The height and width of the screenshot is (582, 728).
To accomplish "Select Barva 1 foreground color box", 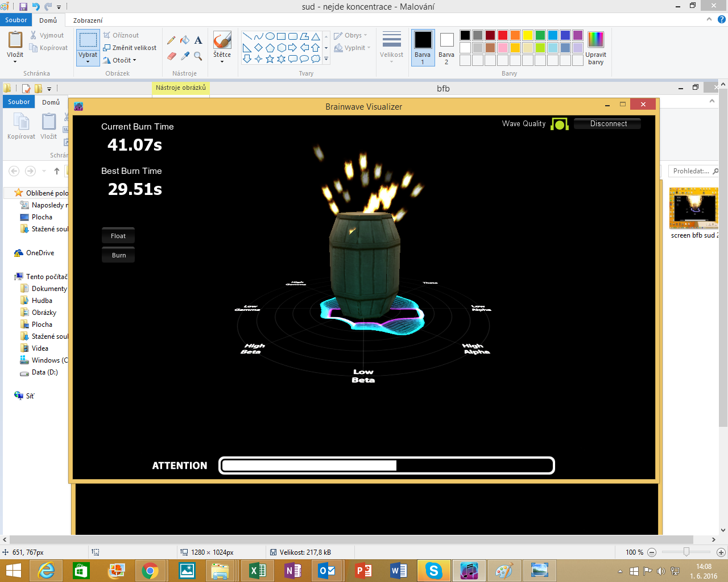I will [423, 48].
